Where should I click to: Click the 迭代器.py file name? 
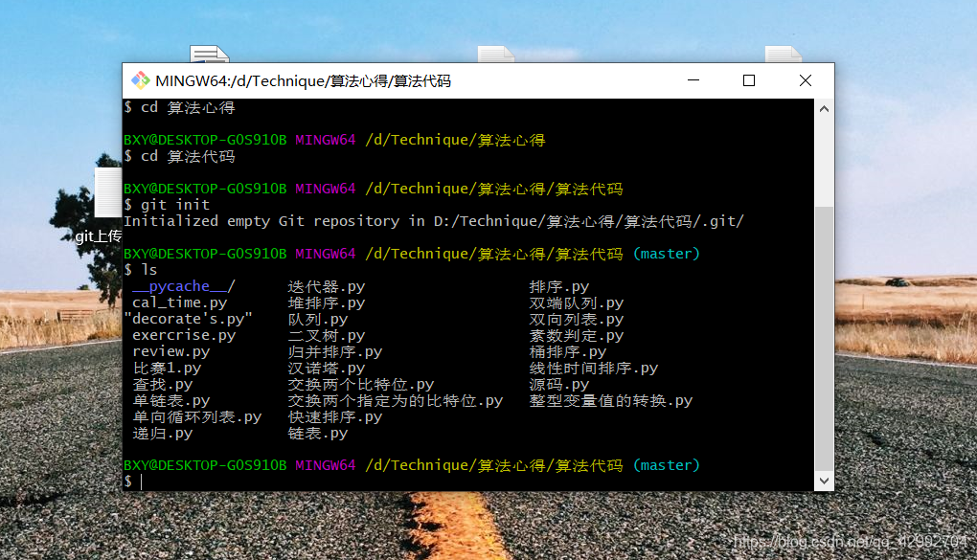click(327, 286)
